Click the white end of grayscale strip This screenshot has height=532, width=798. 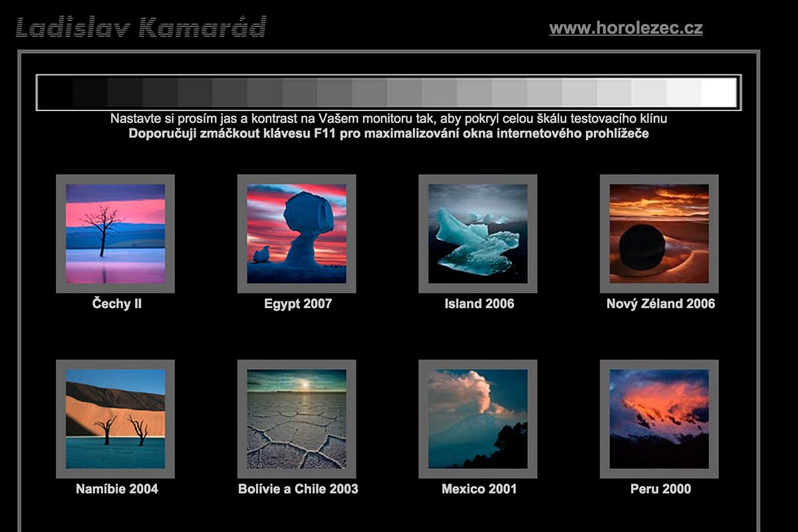tap(718, 92)
